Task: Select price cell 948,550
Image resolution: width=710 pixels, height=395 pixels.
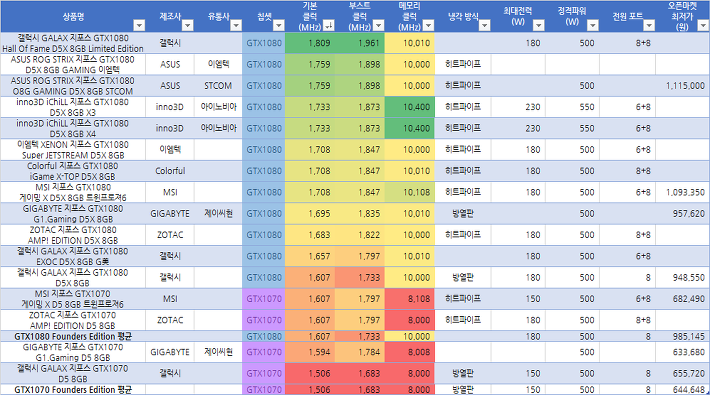Action: (682, 277)
